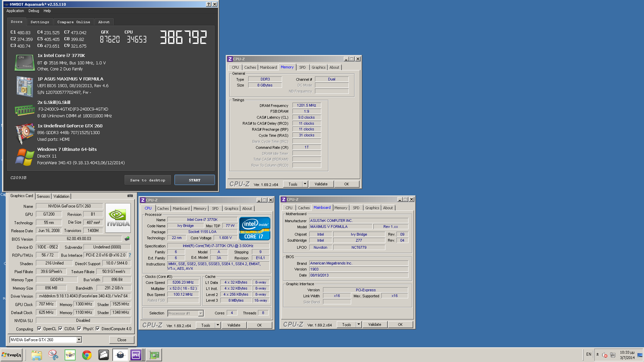
Task: Click the muted volume tray icon
Action: tap(604, 355)
